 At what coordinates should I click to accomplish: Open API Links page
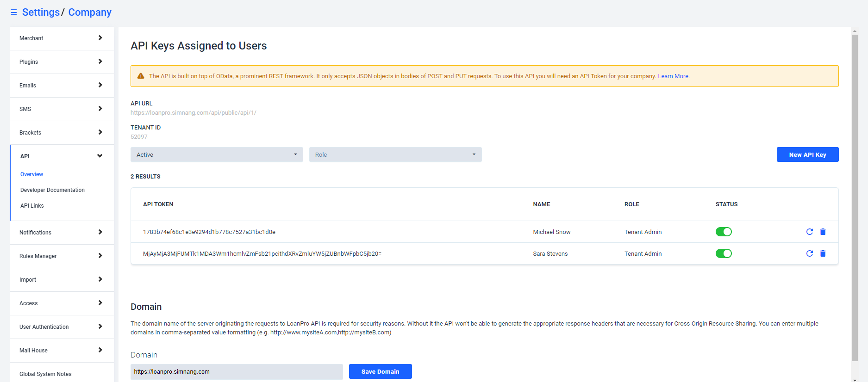[32, 206]
